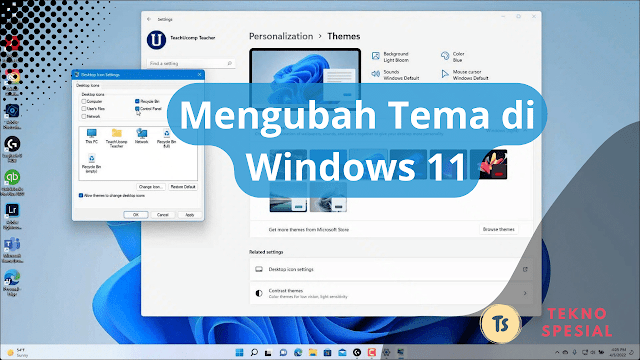The width and height of the screenshot is (640, 360).
Task: Close the Desktop Icon Settings dialog
Action: point(200,75)
